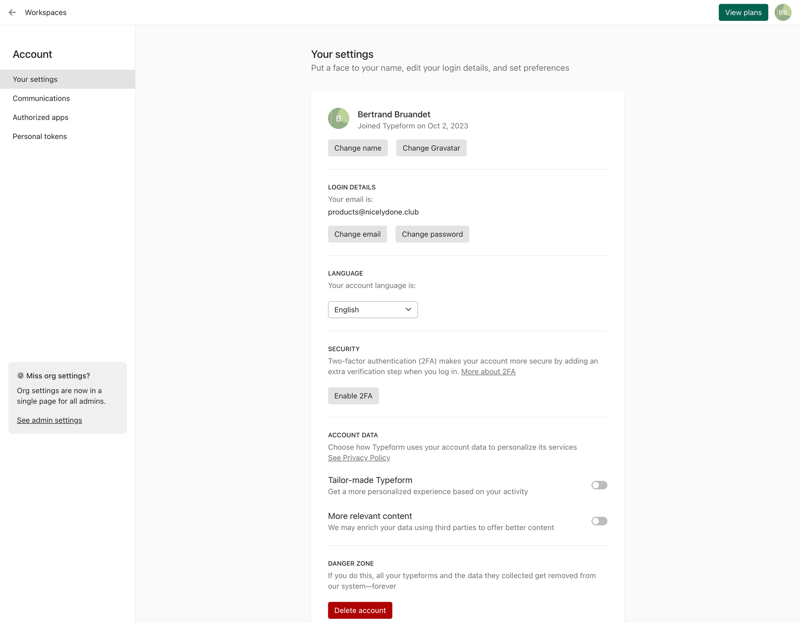Viewport: 800px width, 623px height.
Task: Open the More about 2FA link
Action: pyautogui.click(x=489, y=371)
